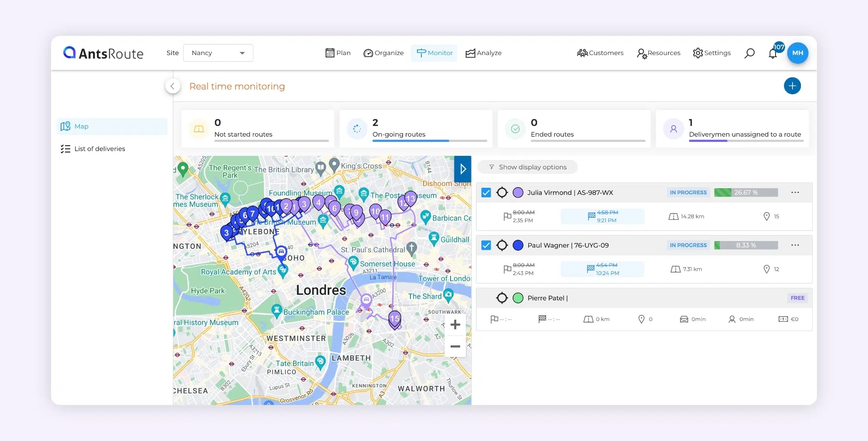Click Pierre Patel's green color swatch
The width and height of the screenshot is (868, 441).
pos(518,298)
